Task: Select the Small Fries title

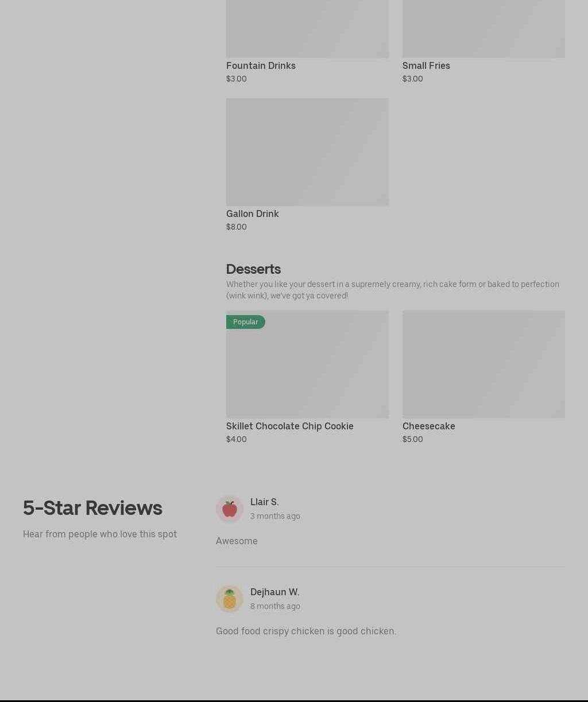Action: coord(426,65)
